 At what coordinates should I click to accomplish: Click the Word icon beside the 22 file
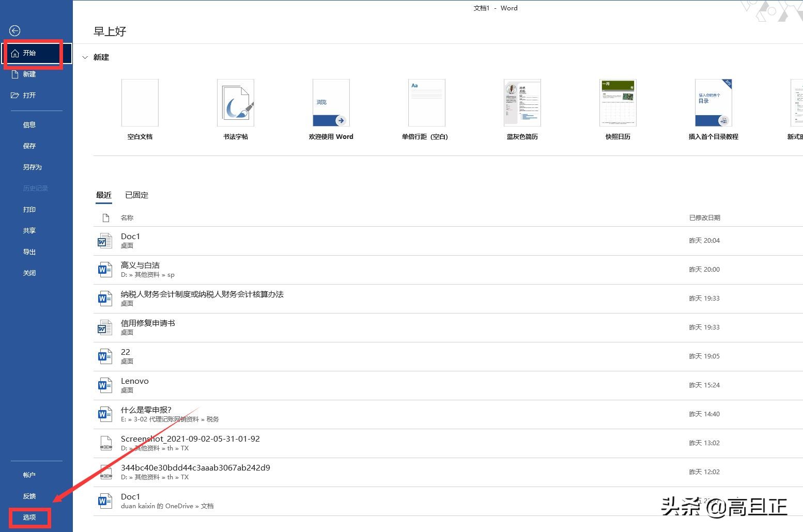[105, 356]
